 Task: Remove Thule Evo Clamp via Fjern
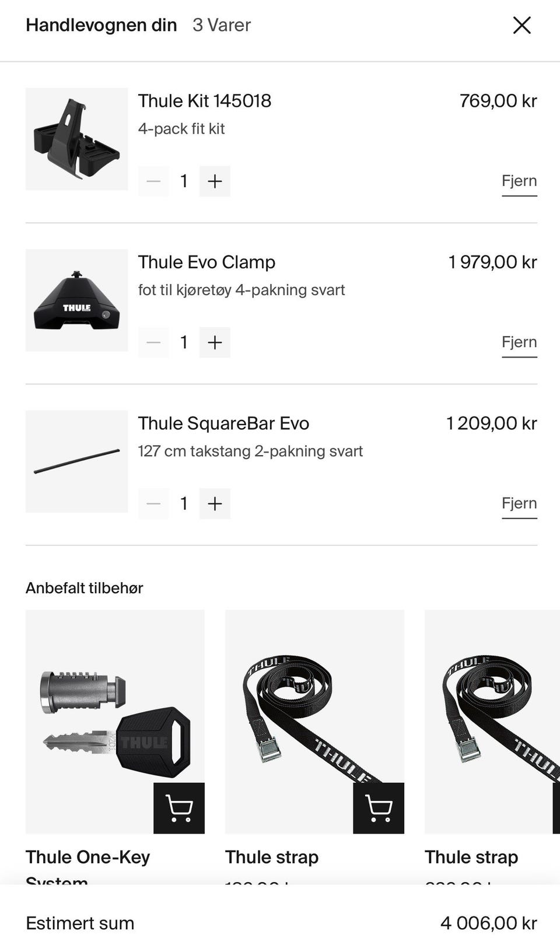tap(519, 343)
